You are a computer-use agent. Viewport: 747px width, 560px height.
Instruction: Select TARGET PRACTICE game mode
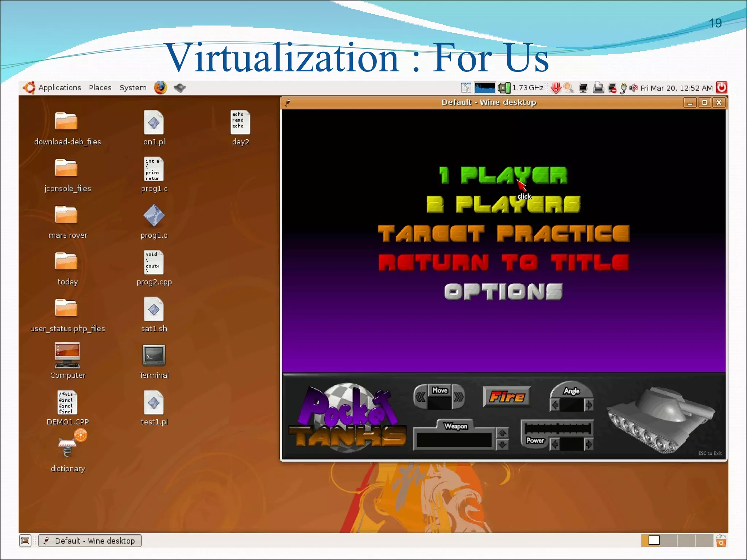click(503, 233)
